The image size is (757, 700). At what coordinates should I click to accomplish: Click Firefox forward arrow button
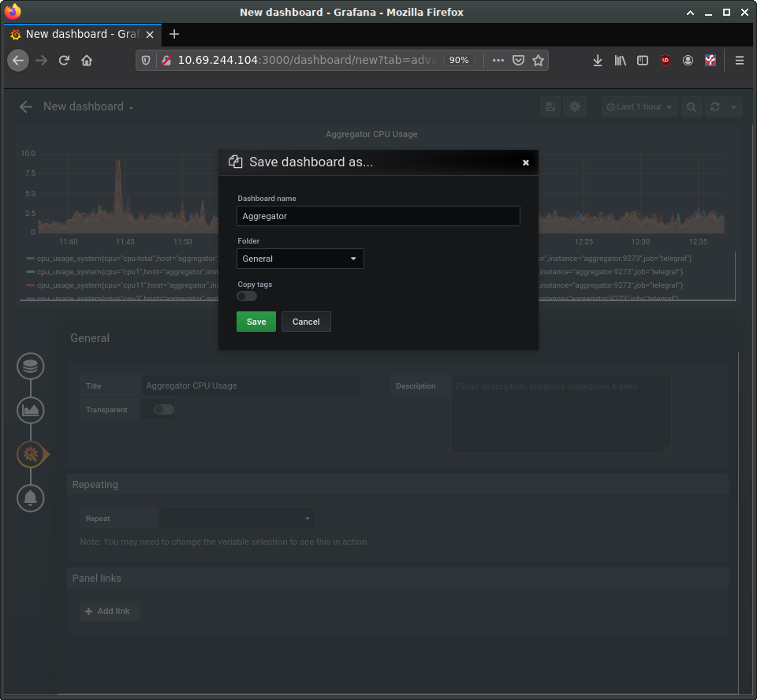point(42,61)
